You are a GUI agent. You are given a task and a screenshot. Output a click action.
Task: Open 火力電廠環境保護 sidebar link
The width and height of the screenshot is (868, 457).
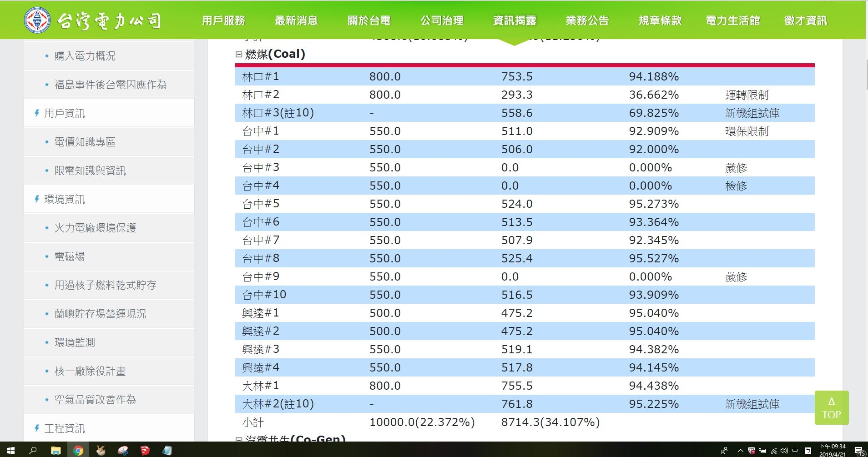tap(95, 228)
